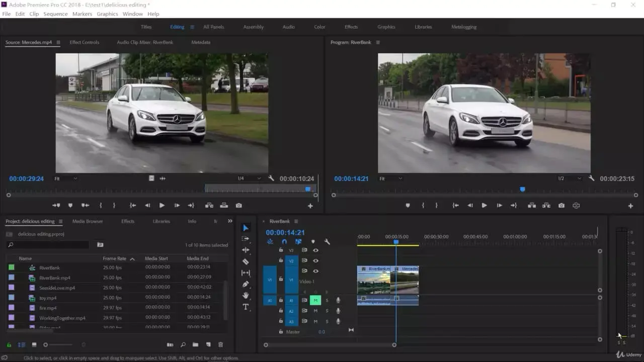Select the Pen tool

246,284
